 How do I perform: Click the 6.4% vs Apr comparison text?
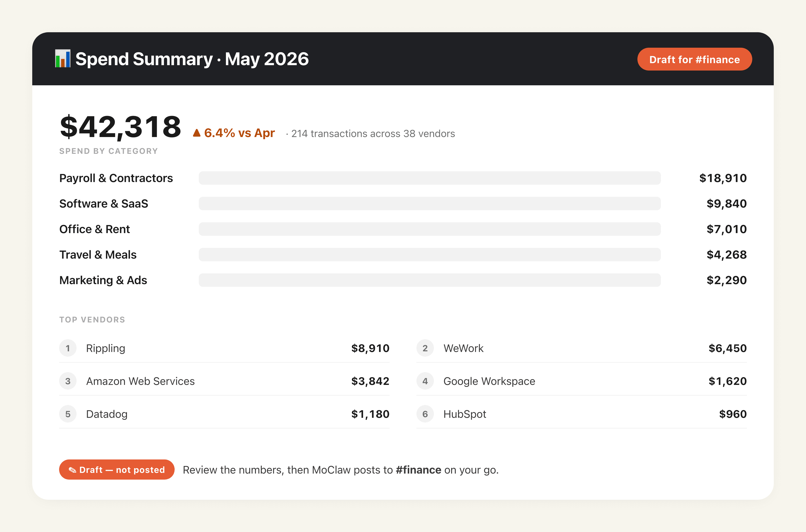click(x=239, y=133)
